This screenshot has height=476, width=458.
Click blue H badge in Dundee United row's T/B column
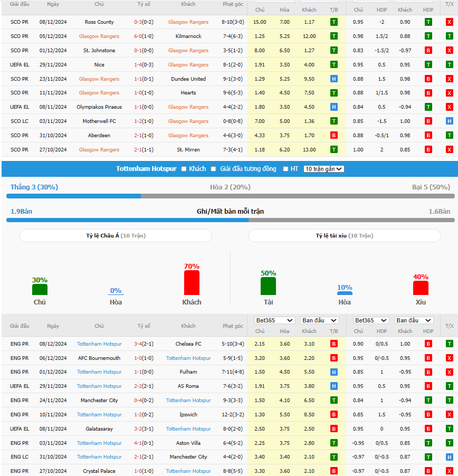(333, 79)
